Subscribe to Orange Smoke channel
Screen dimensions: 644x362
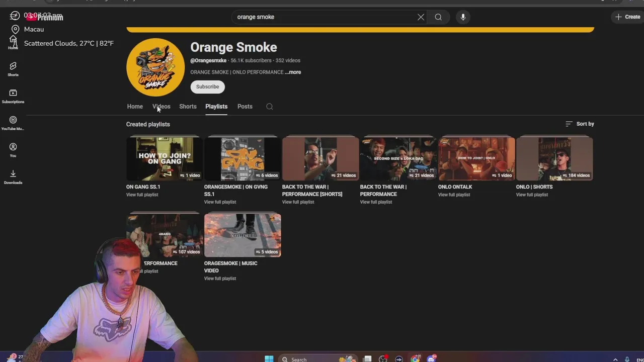[207, 87]
